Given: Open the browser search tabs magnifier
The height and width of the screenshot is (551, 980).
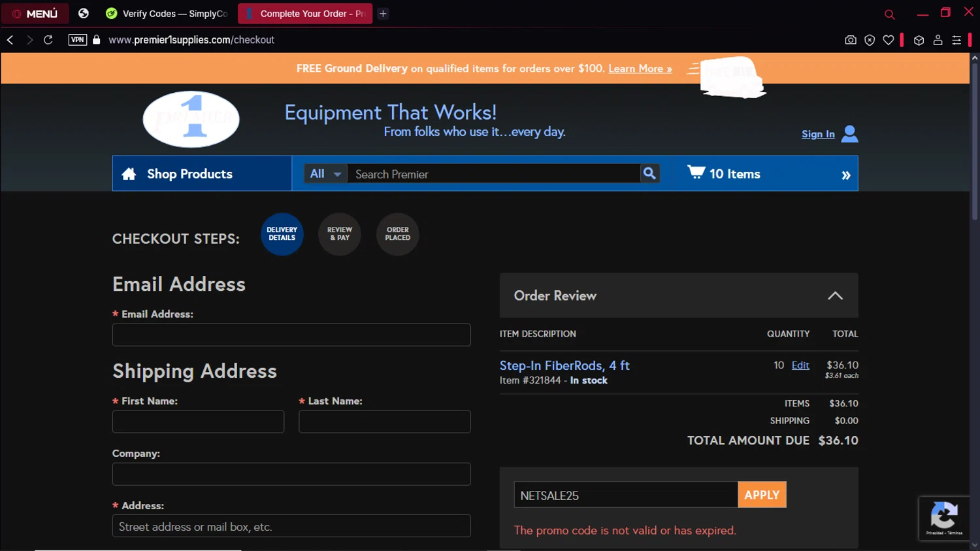Looking at the screenshot, I should pyautogui.click(x=889, y=14).
